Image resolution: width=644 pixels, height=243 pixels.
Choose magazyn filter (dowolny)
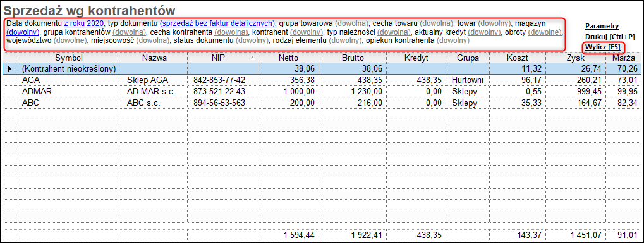coord(23,32)
